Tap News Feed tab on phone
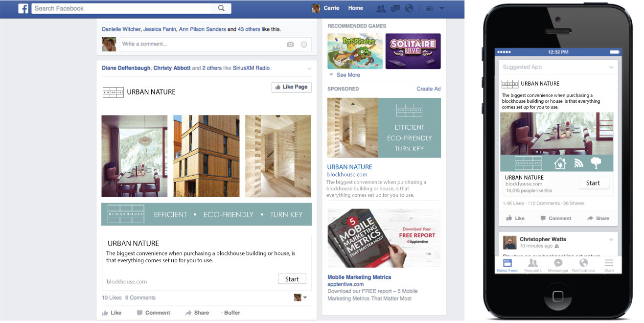 click(x=507, y=265)
